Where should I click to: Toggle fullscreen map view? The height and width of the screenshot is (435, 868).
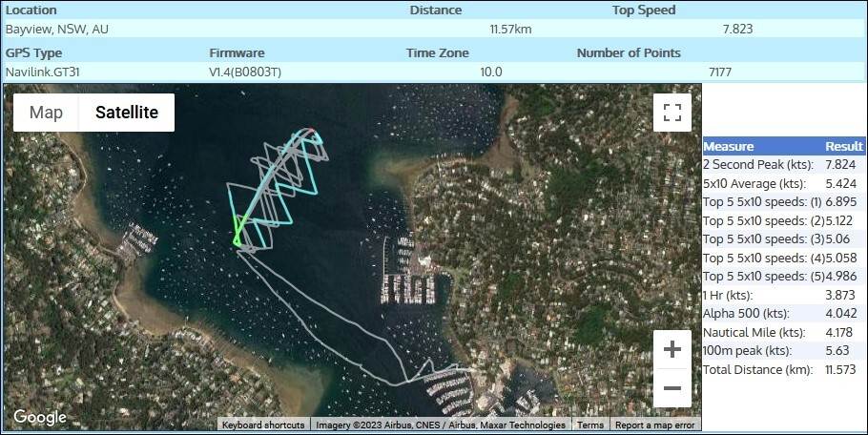pos(672,113)
